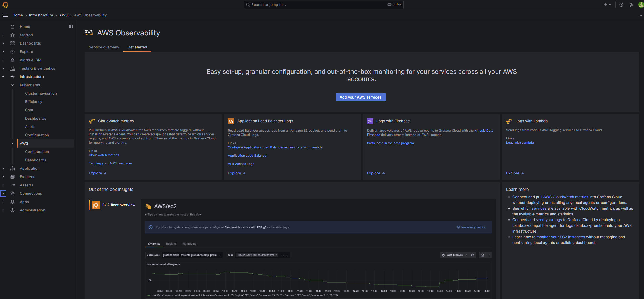Open the Rightsizing tab in EC2 panel

pos(189,244)
